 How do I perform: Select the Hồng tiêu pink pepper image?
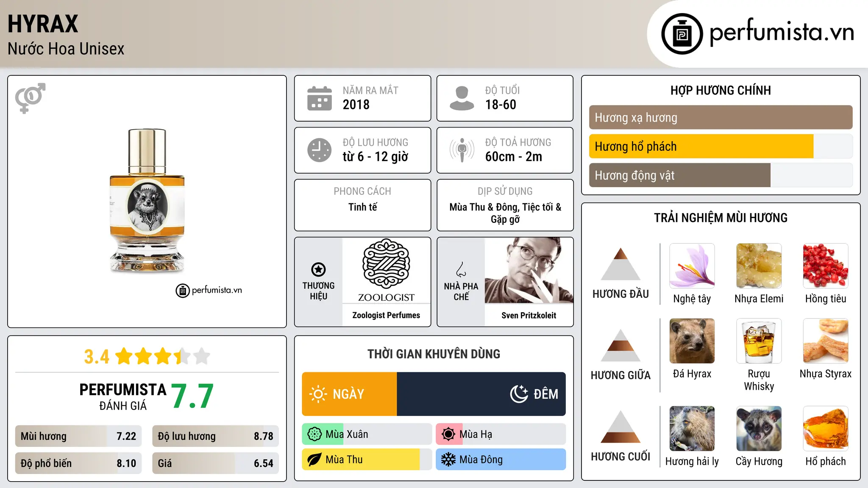[826, 266]
